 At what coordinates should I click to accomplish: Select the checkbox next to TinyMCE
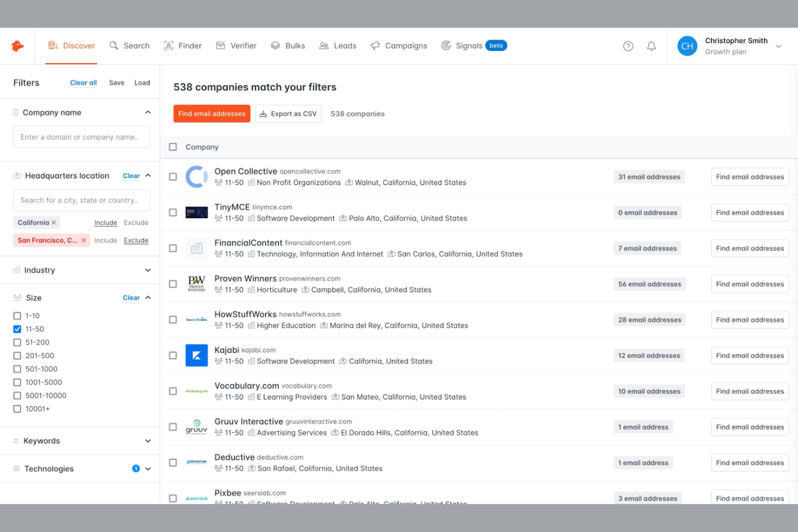173,212
